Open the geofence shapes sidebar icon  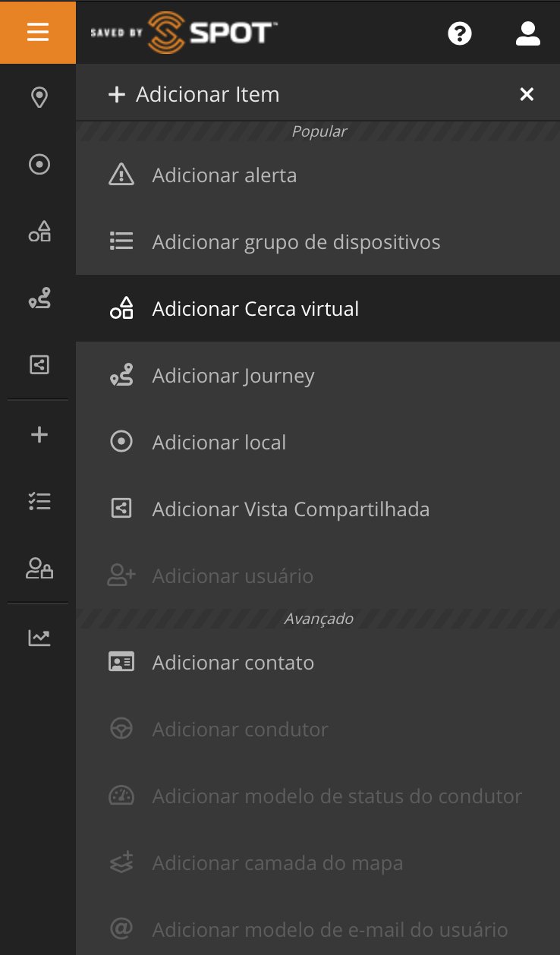[x=39, y=231]
